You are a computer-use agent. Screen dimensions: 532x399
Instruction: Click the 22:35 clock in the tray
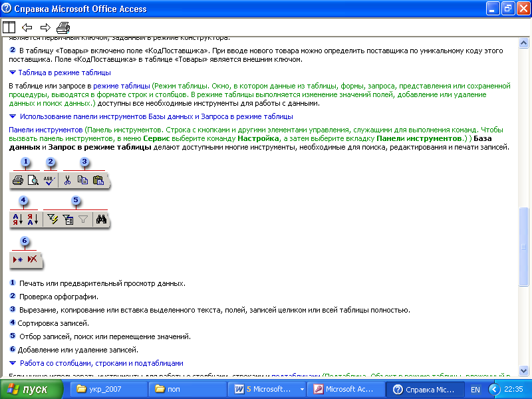pos(513,389)
